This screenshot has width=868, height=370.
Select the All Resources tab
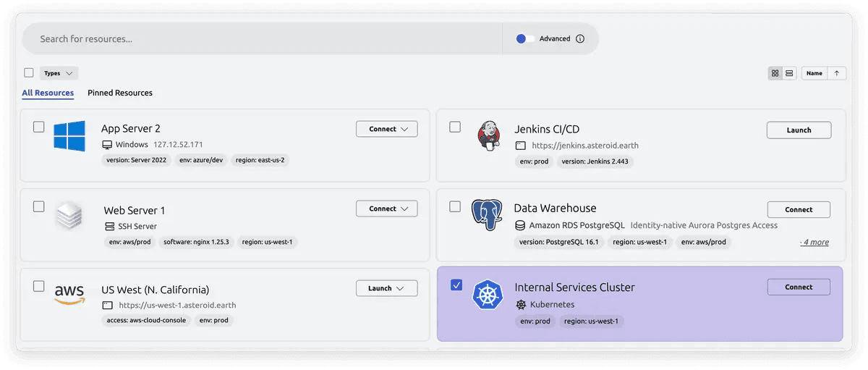pyautogui.click(x=48, y=93)
